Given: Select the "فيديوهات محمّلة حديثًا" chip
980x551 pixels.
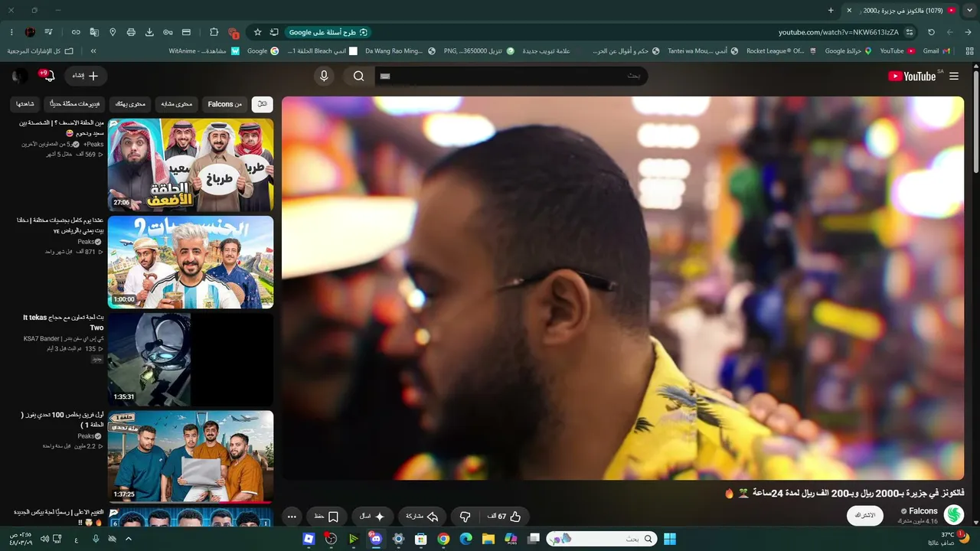Looking at the screenshot, I should click(74, 104).
